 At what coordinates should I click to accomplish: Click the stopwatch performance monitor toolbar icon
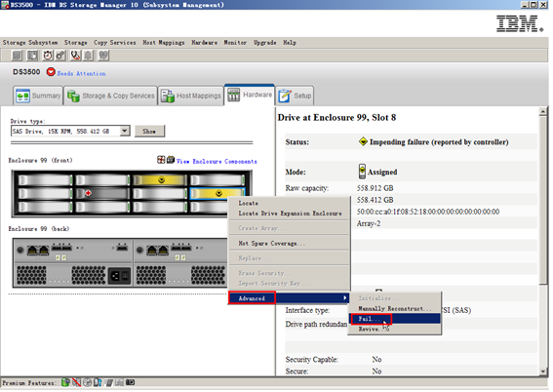[48, 56]
